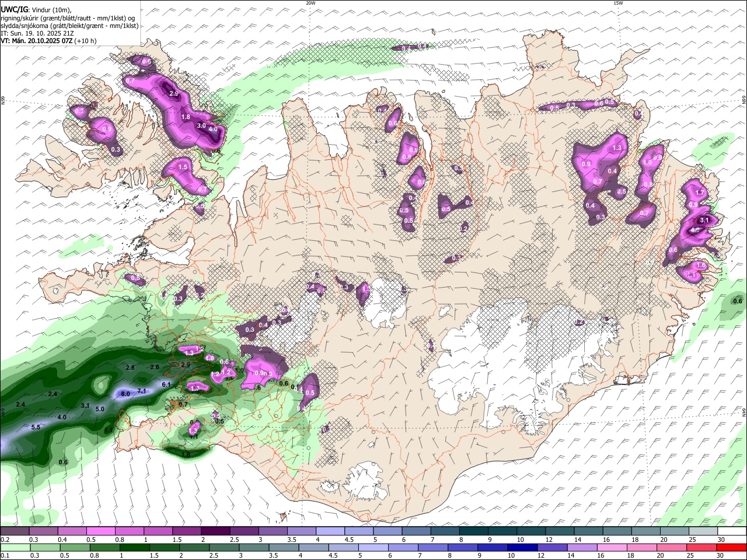The height and width of the screenshot is (560, 747).
Task: Click the 5.0 rain value over the sea
Action: click(100, 409)
